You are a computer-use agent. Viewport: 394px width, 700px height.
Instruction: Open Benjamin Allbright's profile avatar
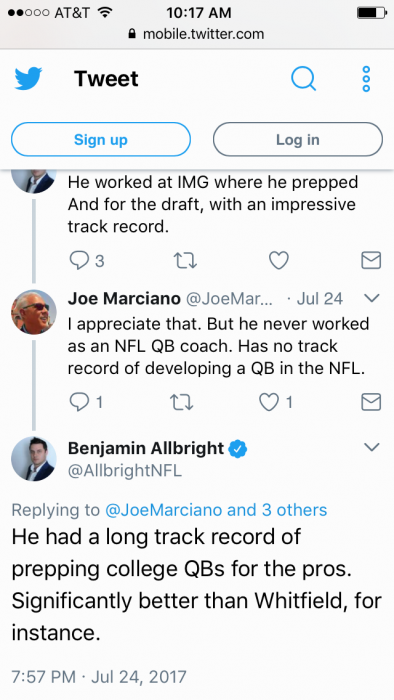click(33, 458)
